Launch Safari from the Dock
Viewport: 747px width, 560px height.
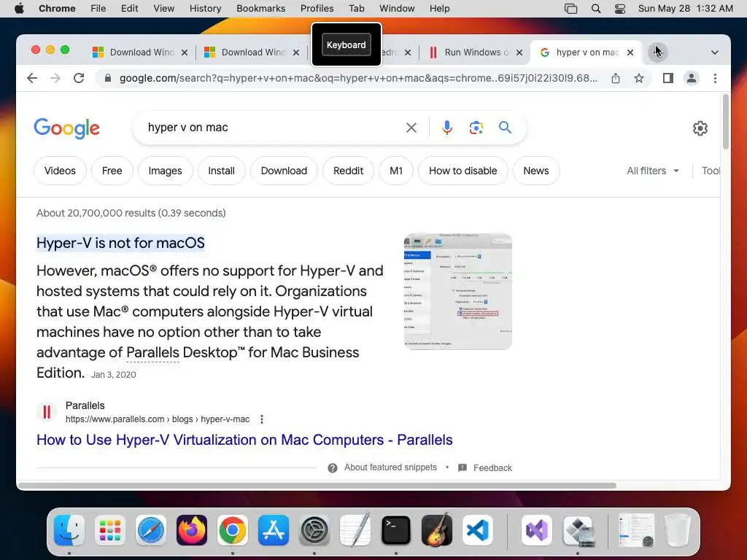click(151, 530)
